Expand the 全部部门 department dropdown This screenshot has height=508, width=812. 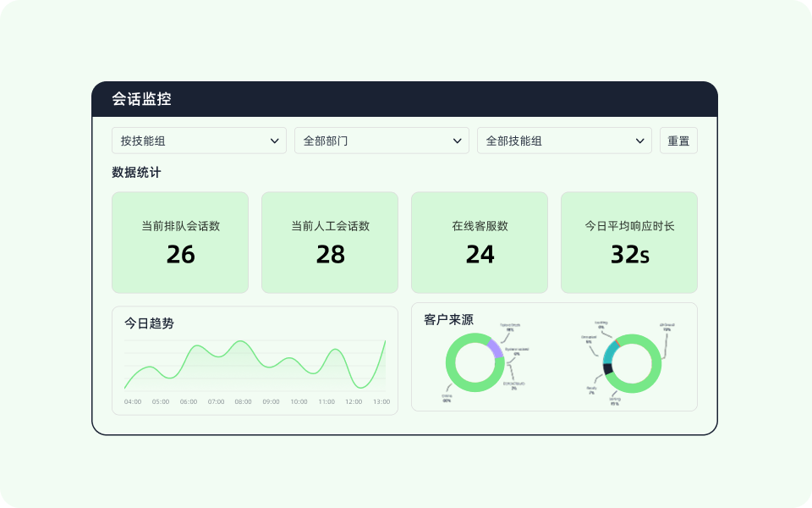click(x=381, y=141)
